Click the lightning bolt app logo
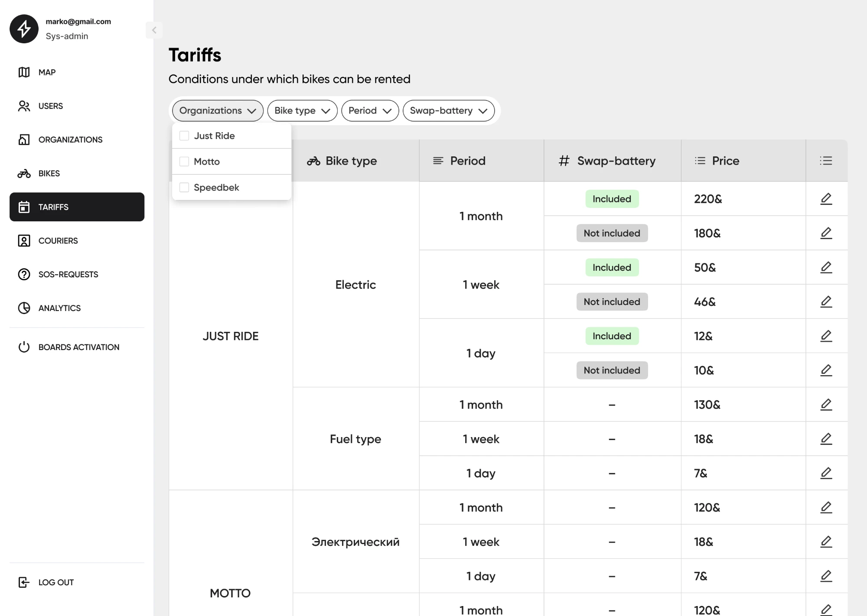The height and width of the screenshot is (616, 867). (x=24, y=29)
